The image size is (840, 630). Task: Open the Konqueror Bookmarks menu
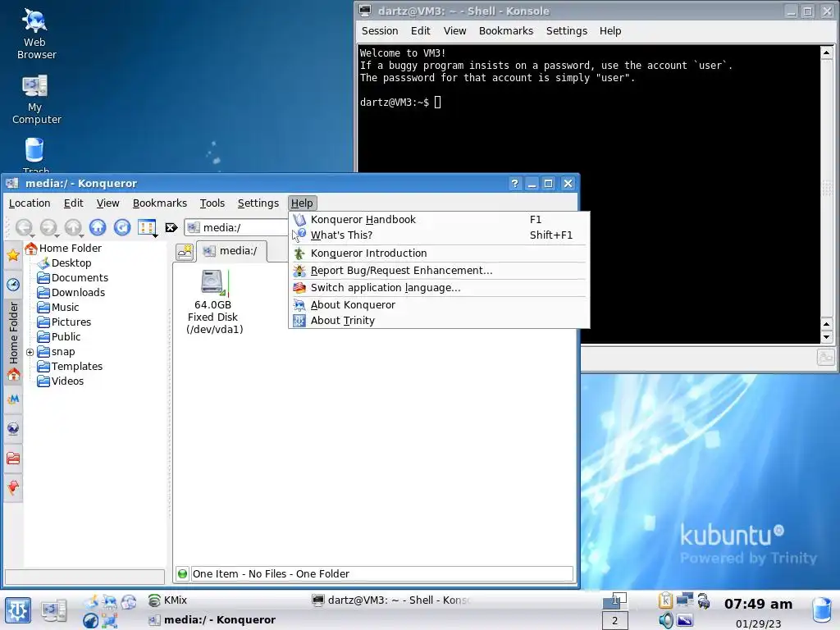160,203
